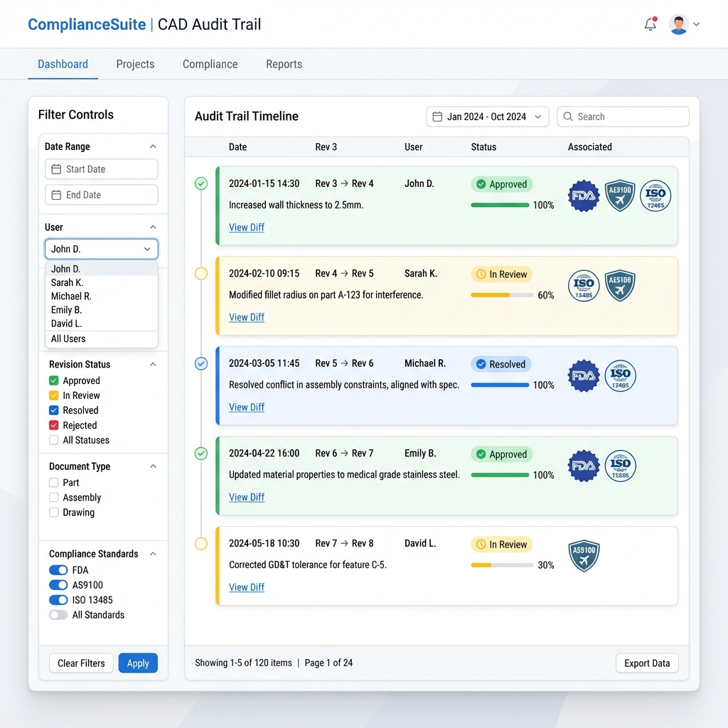Open notifications via the bell icon
The height and width of the screenshot is (728, 728).
(648, 23)
